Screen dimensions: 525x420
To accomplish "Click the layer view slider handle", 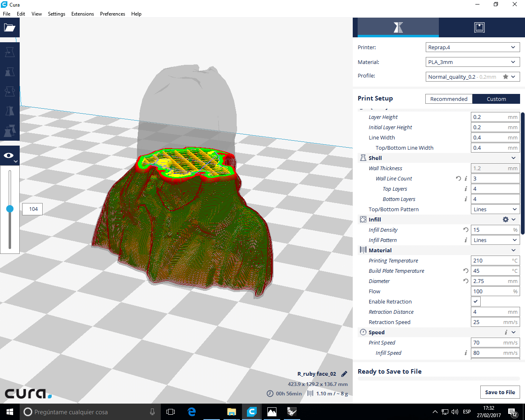I will (10, 209).
